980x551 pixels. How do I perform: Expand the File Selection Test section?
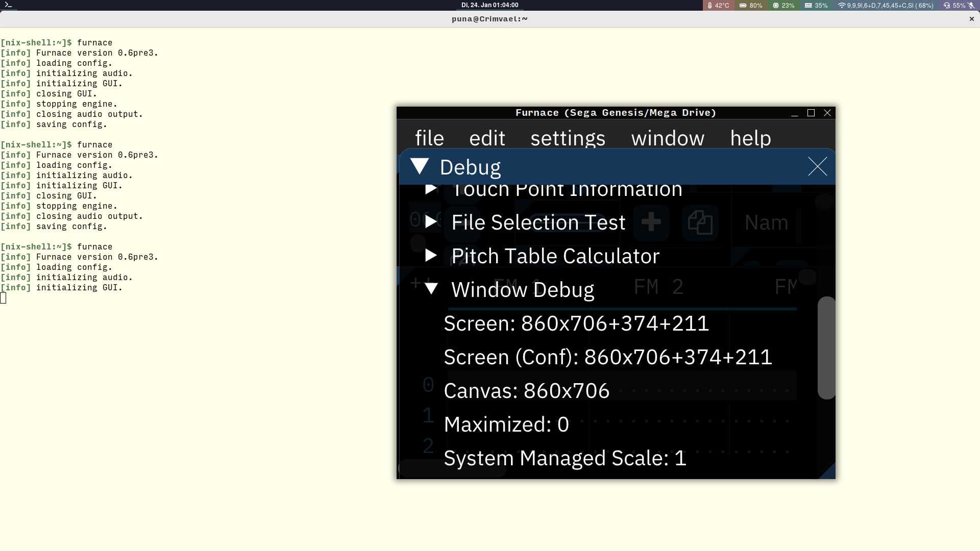[431, 221]
